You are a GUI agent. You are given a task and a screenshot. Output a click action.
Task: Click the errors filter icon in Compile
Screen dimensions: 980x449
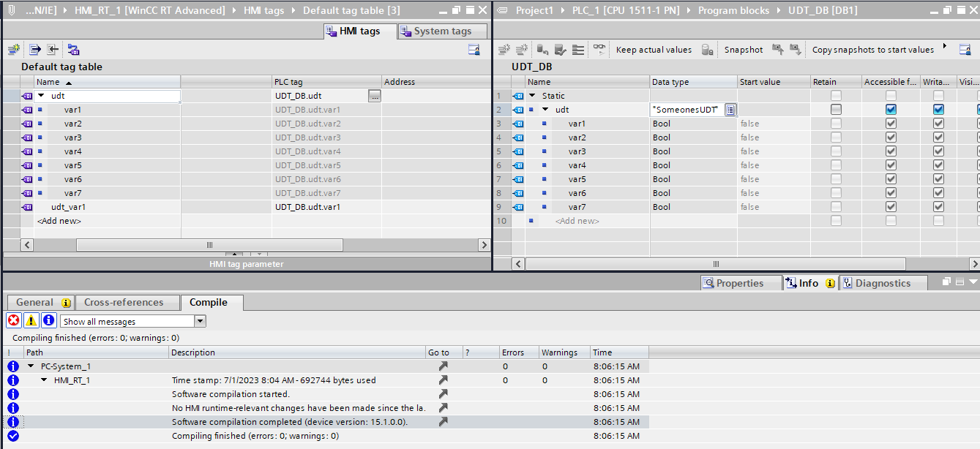13,320
